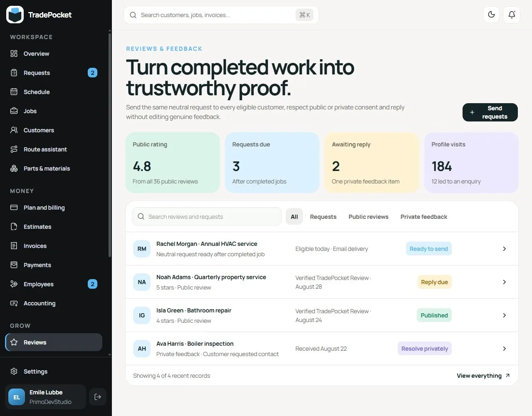The height and width of the screenshot is (416, 532).
Task: Expand Ava Harris row chevron
Action: coord(504,349)
